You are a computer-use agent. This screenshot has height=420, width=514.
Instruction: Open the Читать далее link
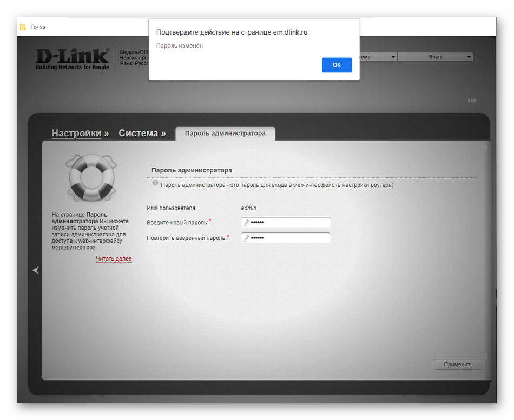114,259
